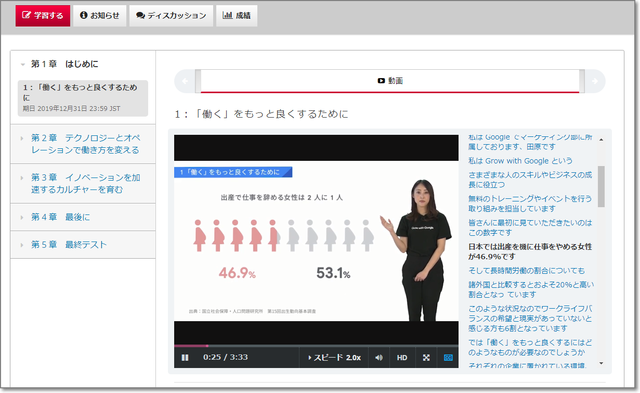Click the transcript scrollbar down arrow
This screenshot has width=640, height=393.
[601, 363]
